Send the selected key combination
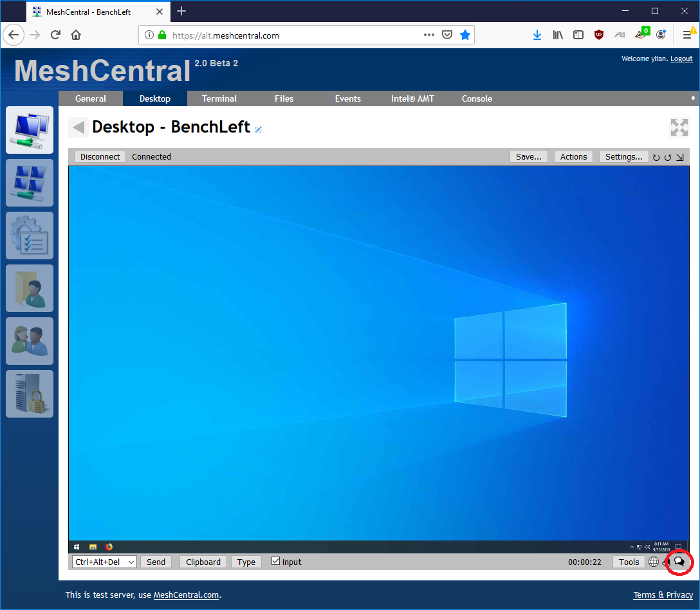 click(x=156, y=562)
